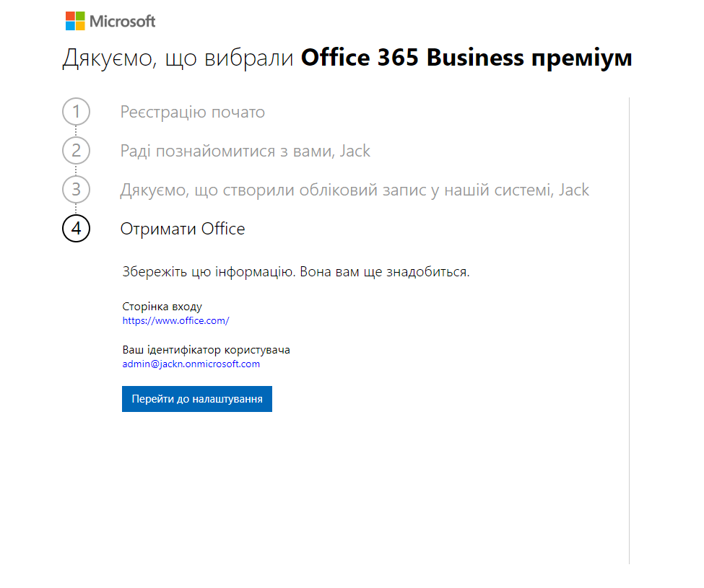Expand the 'Реєстрацію почато' step
The height and width of the screenshot is (588, 704).
coord(193,112)
